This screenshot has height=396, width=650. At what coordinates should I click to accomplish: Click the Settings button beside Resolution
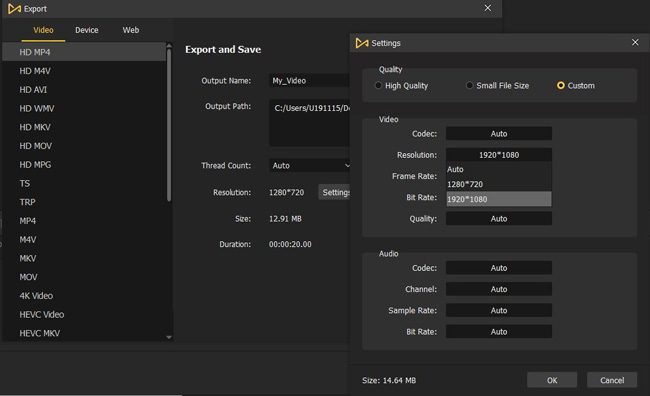coord(335,192)
